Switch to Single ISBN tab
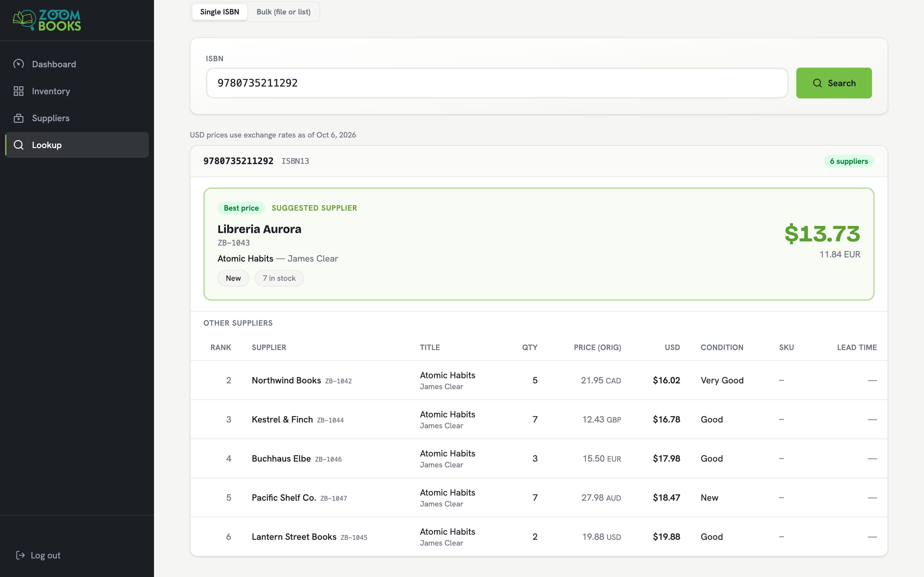The height and width of the screenshot is (577, 924). pyautogui.click(x=219, y=12)
